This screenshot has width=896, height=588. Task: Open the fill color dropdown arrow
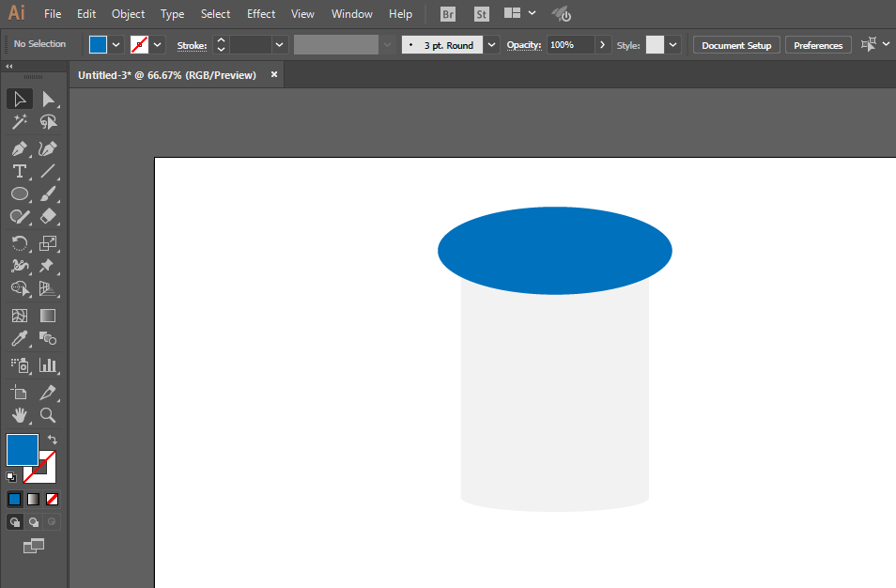pos(116,45)
